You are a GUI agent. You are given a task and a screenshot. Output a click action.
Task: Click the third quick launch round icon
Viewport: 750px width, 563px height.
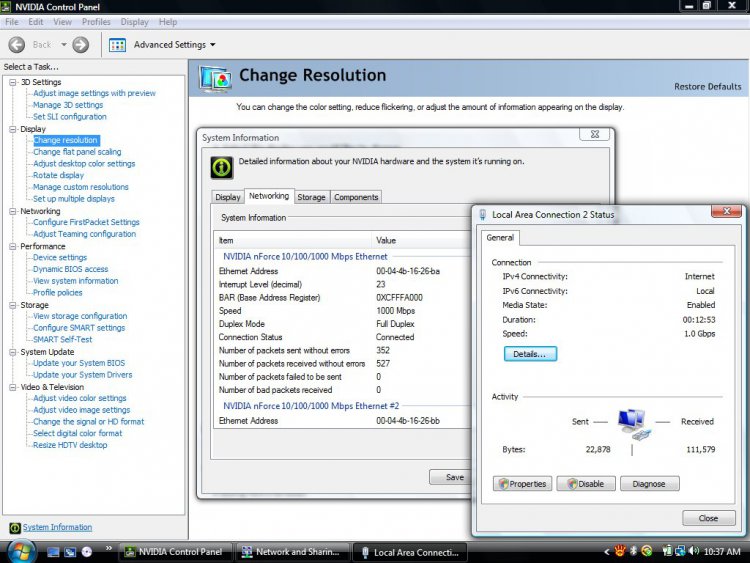(87, 552)
